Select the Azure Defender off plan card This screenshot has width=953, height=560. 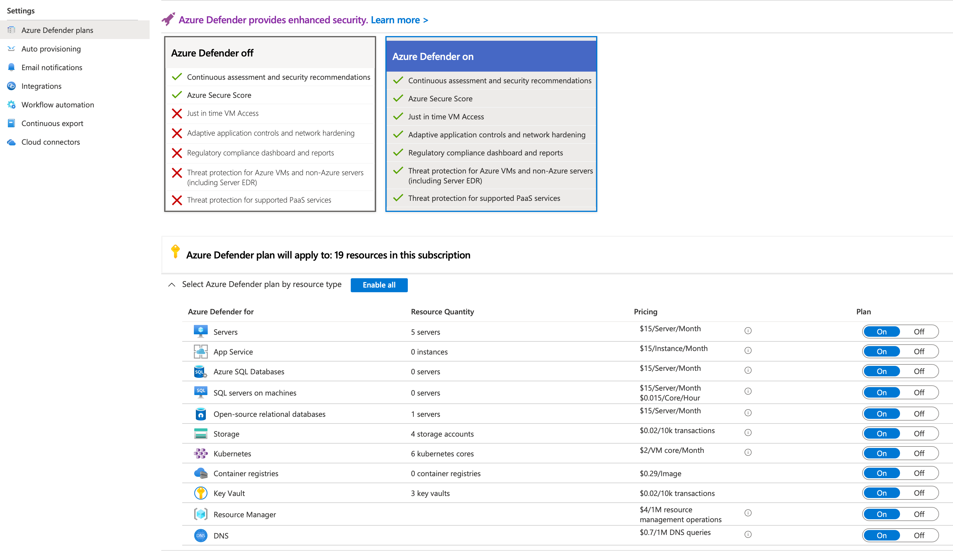(x=270, y=124)
